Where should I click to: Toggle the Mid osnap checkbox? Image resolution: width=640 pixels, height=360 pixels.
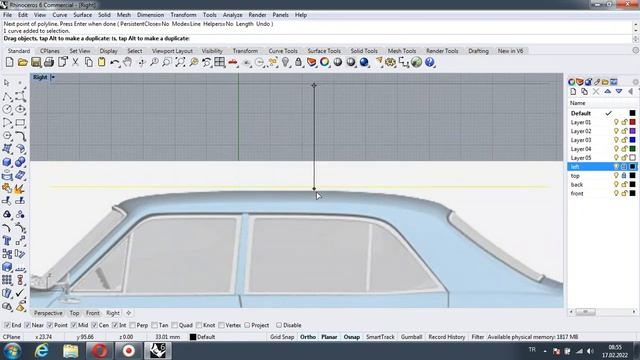point(74,325)
